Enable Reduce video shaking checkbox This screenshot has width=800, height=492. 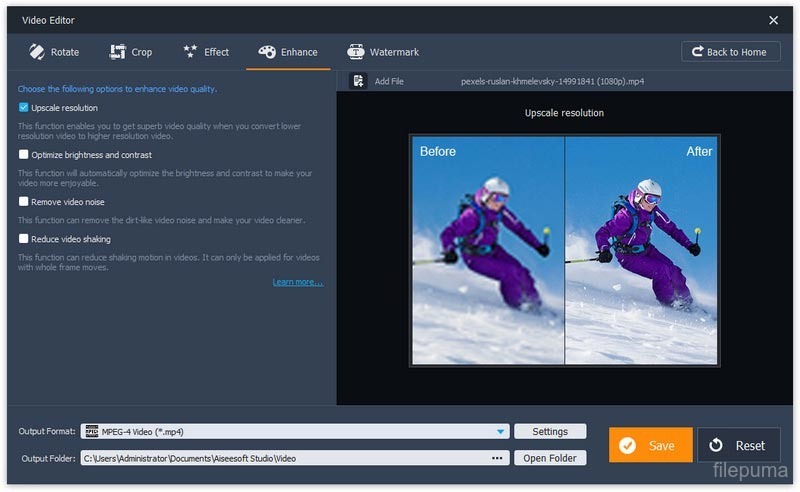[23, 239]
